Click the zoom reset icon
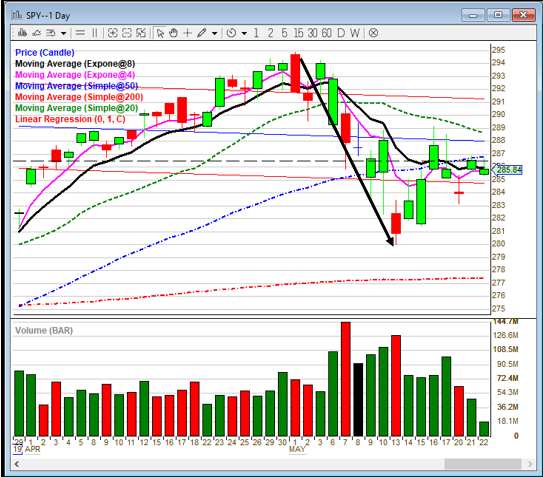This screenshot has height=477, width=543. click(x=141, y=33)
